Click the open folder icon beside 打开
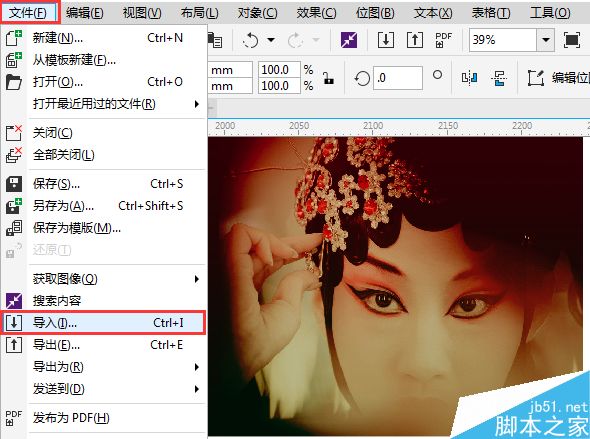Image resolution: width=590 pixels, height=439 pixels. (14, 82)
